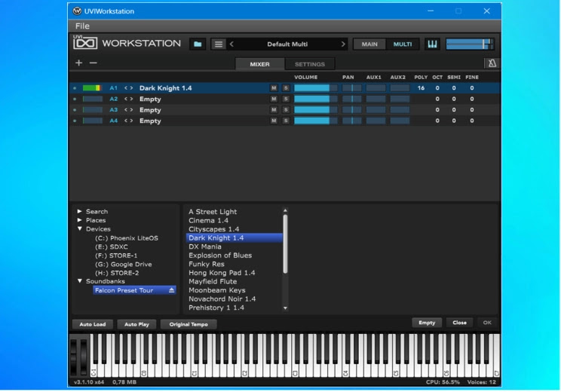Click the preset list scrollbar
Image resolution: width=561 pixels, height=392 pixels.
click(285, 244)
